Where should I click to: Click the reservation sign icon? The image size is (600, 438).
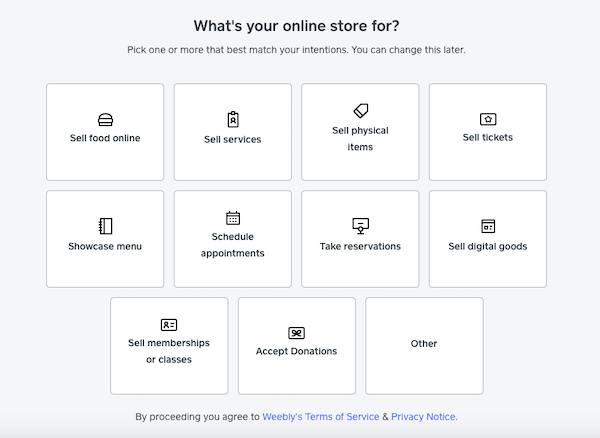(360, 226)
